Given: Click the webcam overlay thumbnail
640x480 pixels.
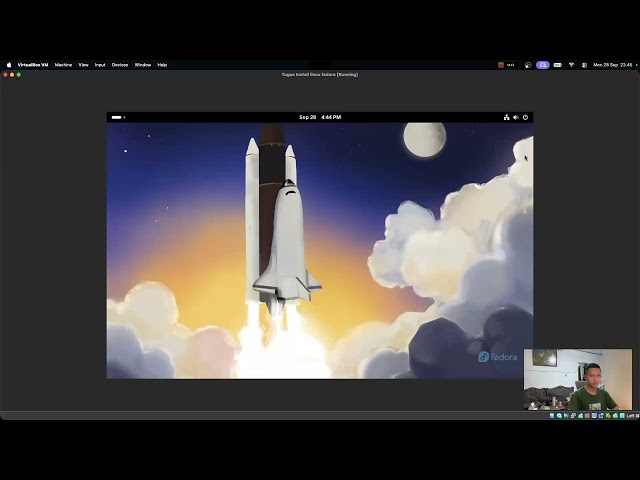Looking at the screenshot, I should [578, 379].
